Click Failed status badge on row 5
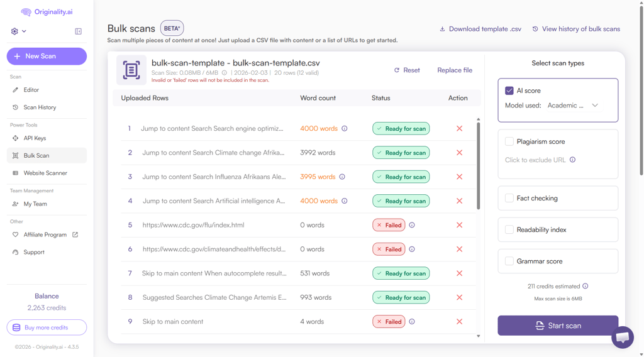The height and width of the screenshot is (357, 644). click(x=389, y=225)
